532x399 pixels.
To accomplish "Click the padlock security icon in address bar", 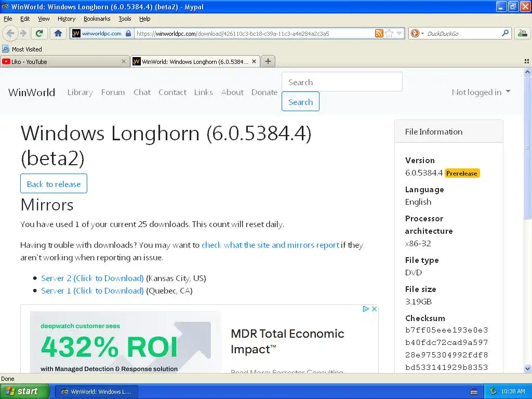I will [128, 33].
